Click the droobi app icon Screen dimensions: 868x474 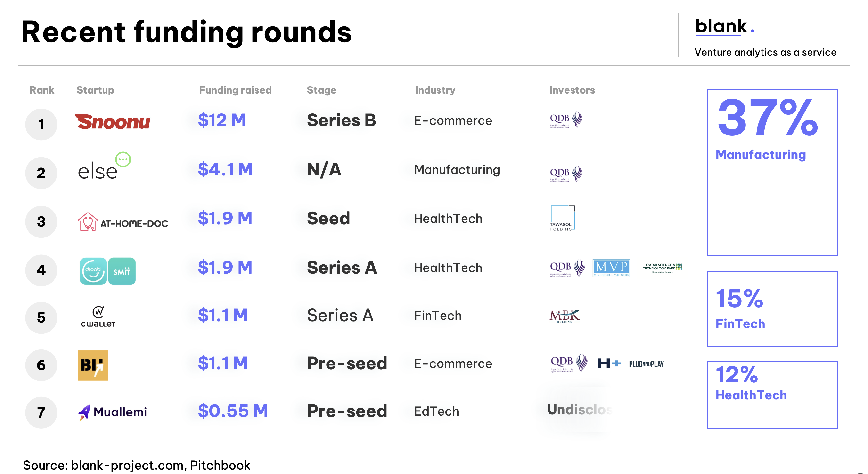[93, 271]
